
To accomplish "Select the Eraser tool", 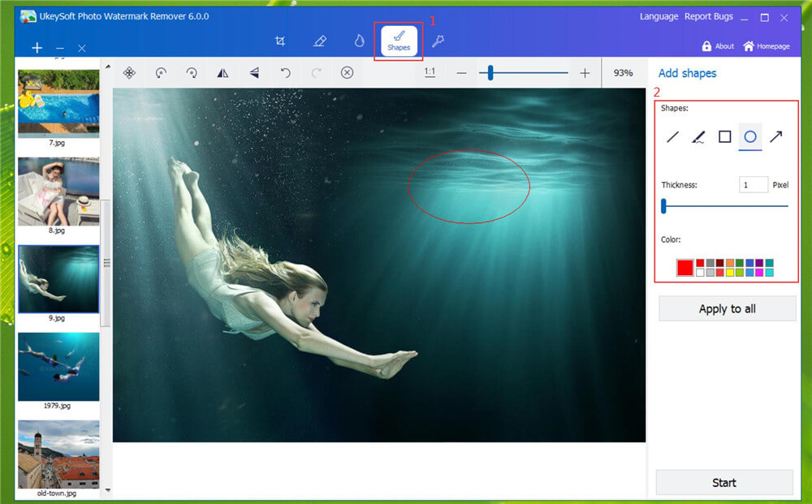I will tap(320, 40).
